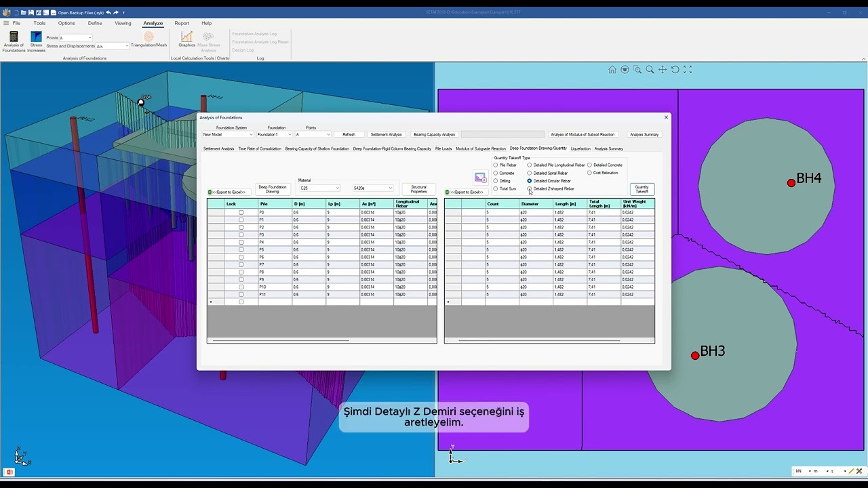Open the ribbon Points combo box
The width and height of the screenshot is (868, 488).
(75, 38)
